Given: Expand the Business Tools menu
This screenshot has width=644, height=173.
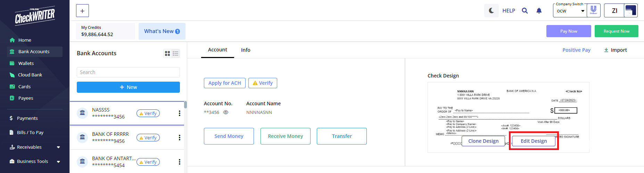Looking at the screenshot, I should (x=58, y=162).
